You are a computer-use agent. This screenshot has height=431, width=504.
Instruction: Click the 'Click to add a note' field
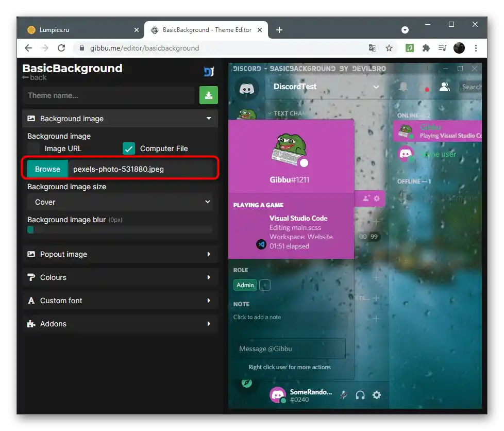(257, 317)
